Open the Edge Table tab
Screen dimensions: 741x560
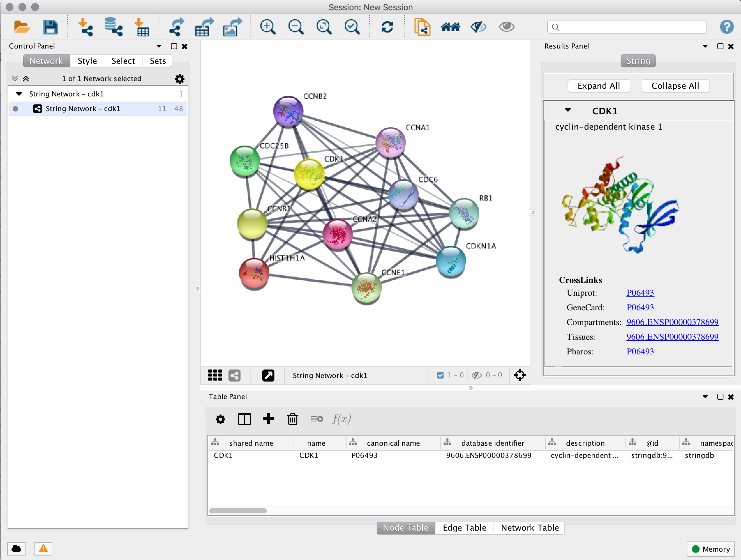pyautogui.click(x=464, y=528)
